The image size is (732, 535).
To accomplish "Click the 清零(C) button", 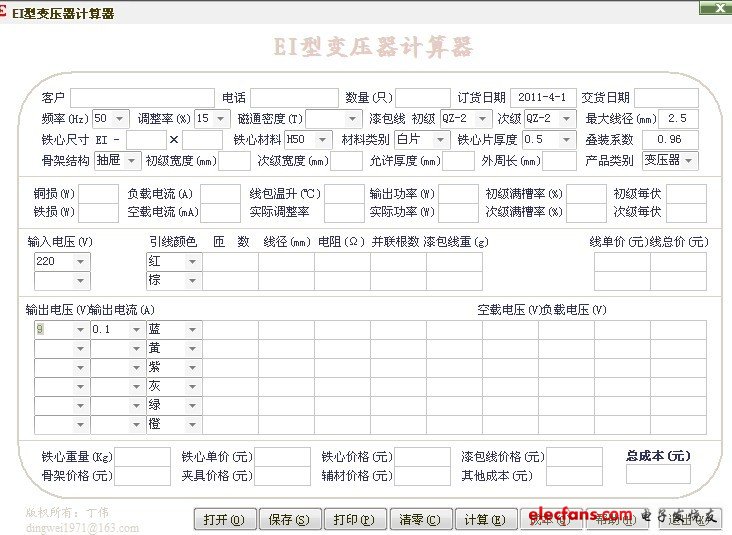I will [x=419, y=519].
